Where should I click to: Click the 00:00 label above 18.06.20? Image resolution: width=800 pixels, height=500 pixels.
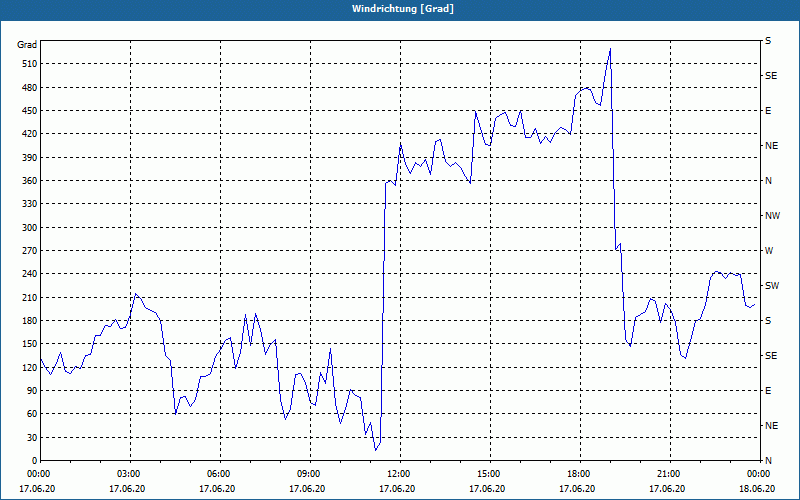(x=757, y=474)
